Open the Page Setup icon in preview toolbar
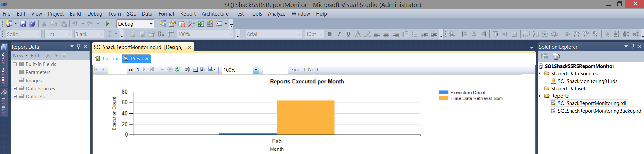The width and height of the screenshot is (644, 154). tap(203, 70)
